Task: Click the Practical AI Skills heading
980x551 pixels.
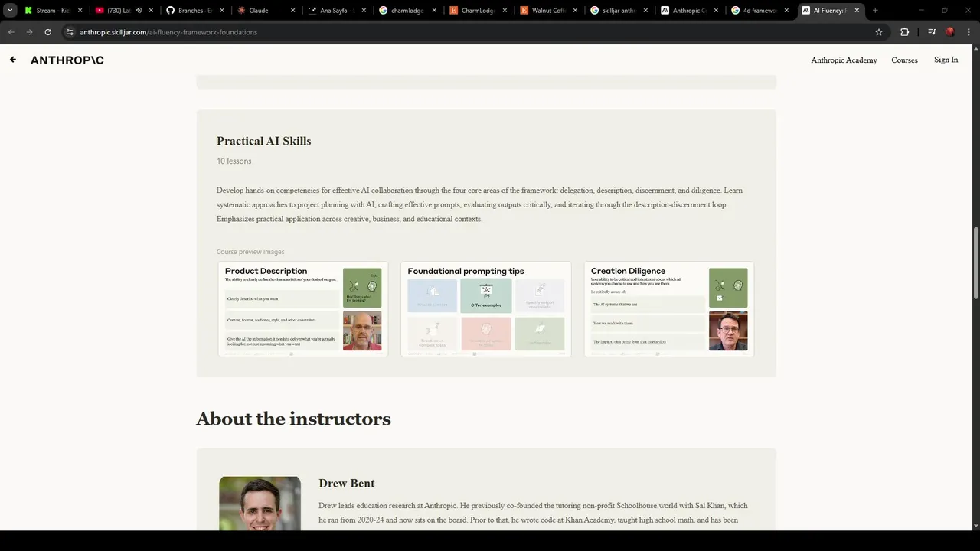Action: tap(263, 141)
